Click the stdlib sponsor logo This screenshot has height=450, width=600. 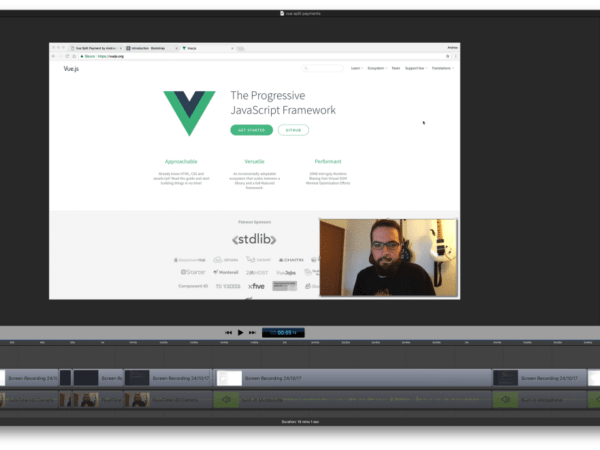(x=253, y=239)
